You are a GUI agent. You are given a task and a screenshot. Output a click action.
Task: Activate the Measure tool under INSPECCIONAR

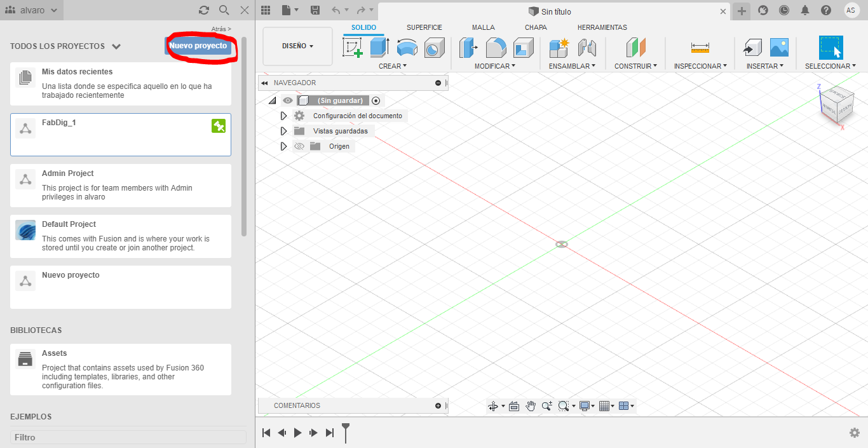(x=700, y=48)
